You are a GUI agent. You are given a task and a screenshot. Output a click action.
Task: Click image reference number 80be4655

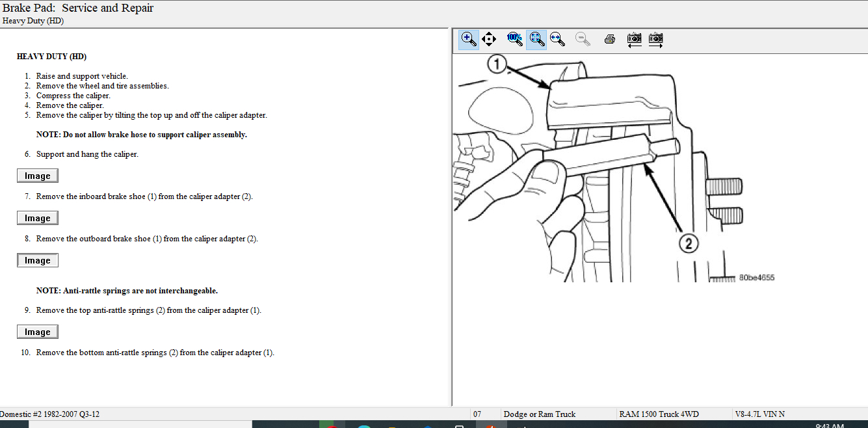point(757,278)
